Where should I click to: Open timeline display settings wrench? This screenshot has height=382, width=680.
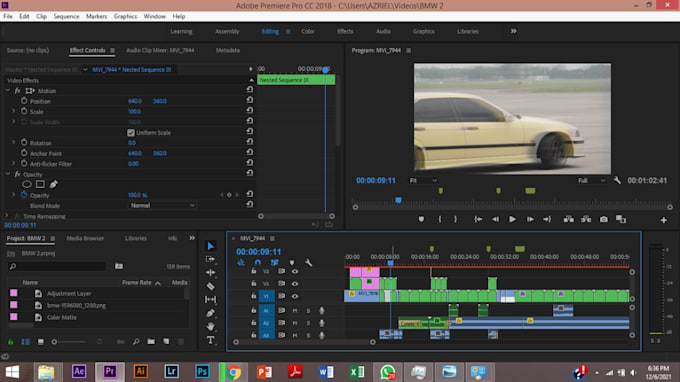[x=308, y=263]
